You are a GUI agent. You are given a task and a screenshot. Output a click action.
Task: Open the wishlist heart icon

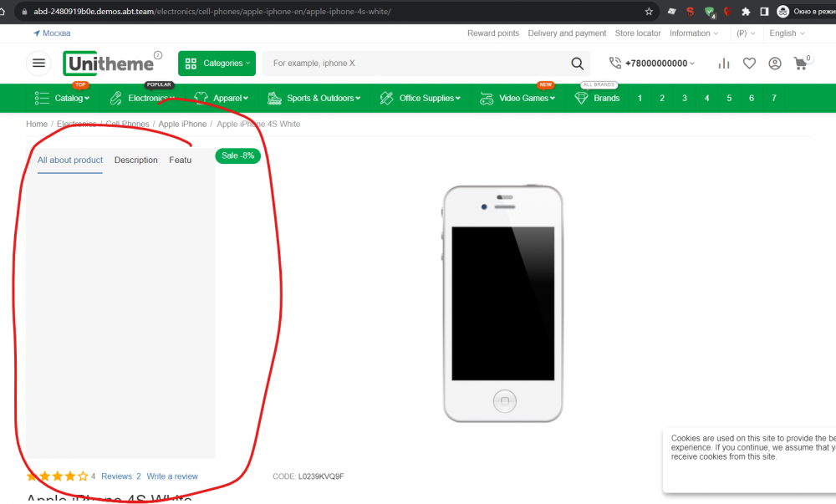click(749, 63)
